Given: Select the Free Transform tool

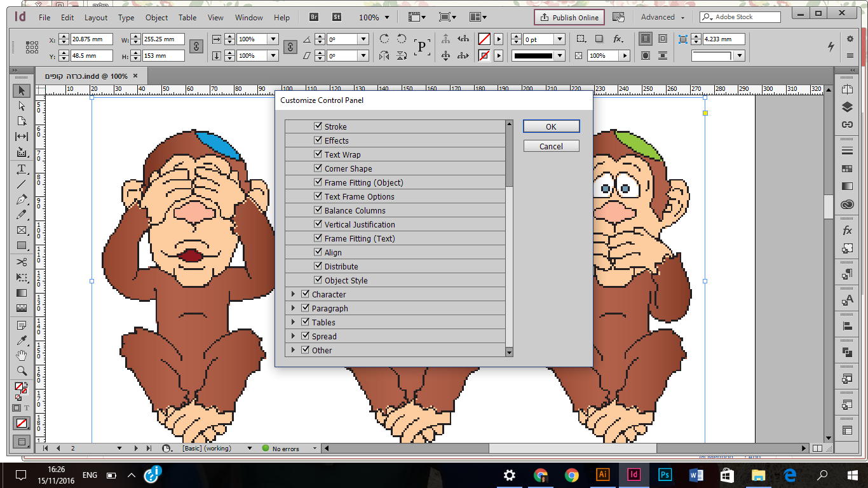Looking at the screenshot, I should point(22,278).
